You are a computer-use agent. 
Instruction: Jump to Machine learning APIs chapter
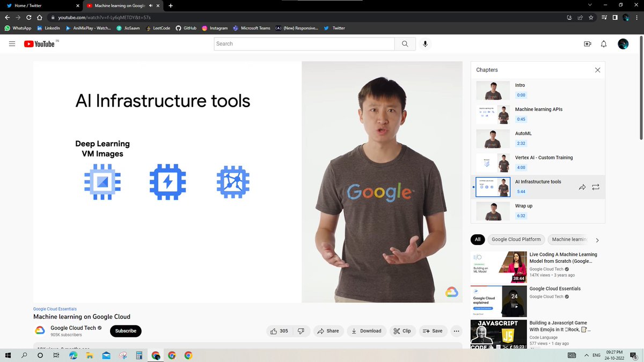click(538, 115)
